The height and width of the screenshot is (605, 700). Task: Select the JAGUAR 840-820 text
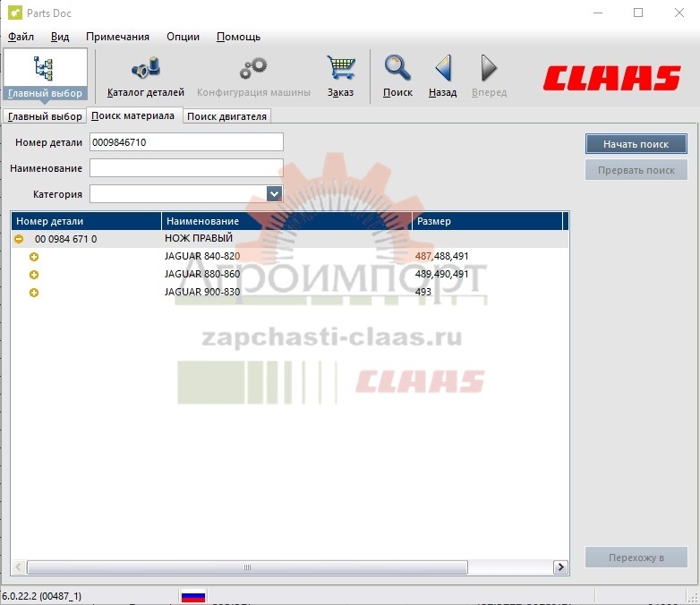coord(202,256)
